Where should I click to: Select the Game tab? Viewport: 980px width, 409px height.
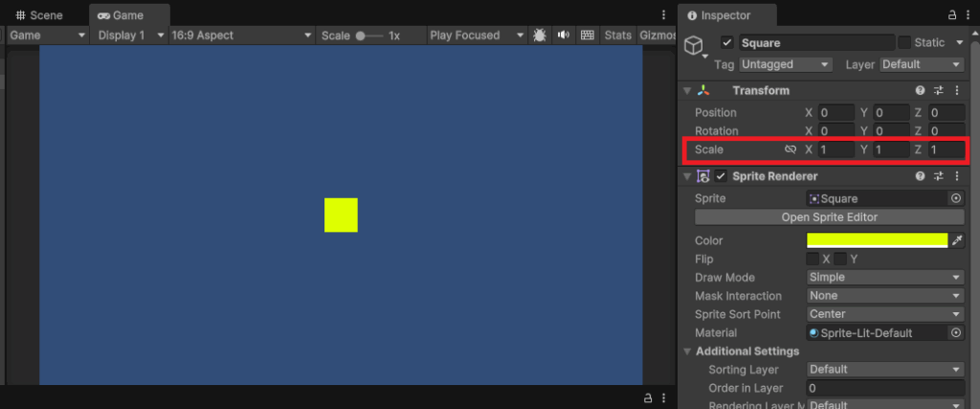click(x=129, y=15)
